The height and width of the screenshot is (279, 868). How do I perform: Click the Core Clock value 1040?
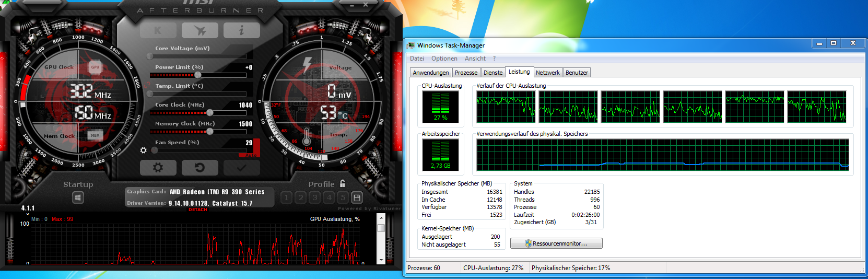pyautogui.click(x=245, y=105)
